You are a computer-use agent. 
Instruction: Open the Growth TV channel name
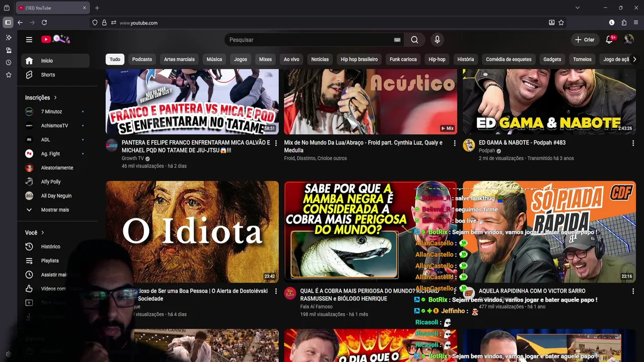click(x=133, y=158)
